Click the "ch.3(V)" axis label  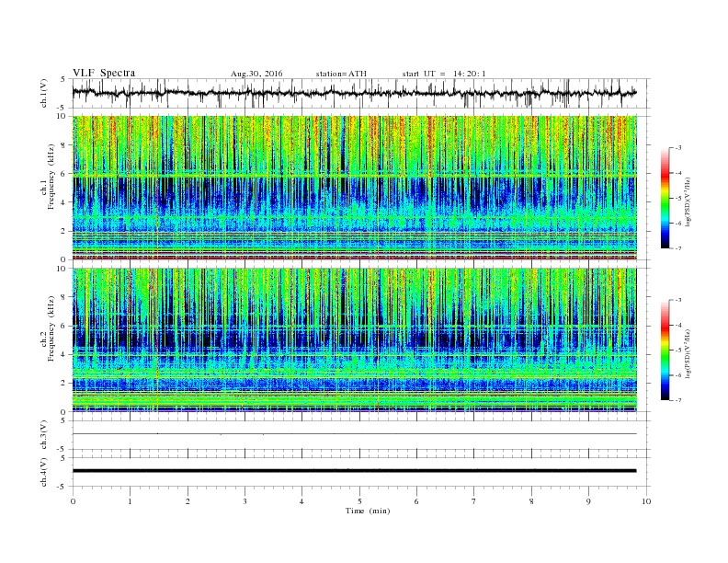tap(44, 436)
